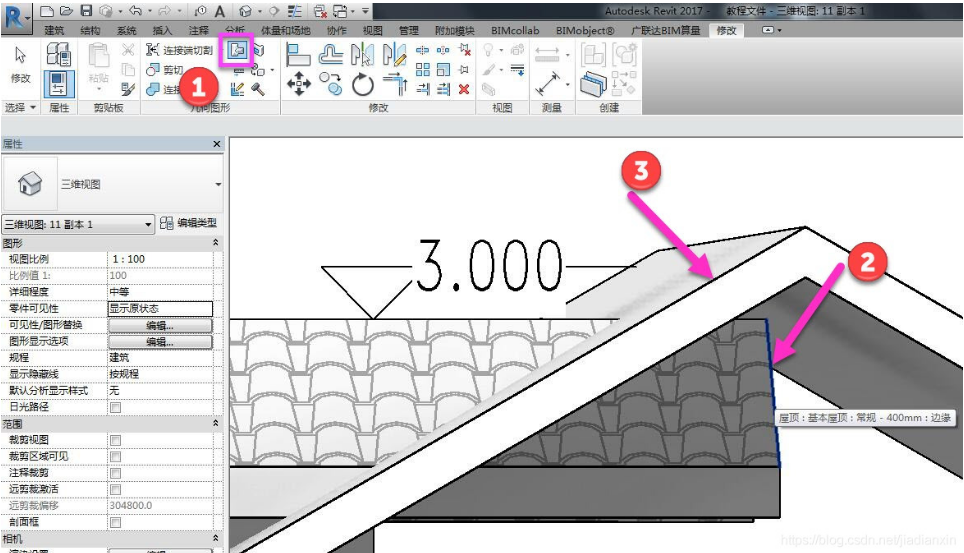Viewport: 964px width, 553px height.
Task: Select the Offset tool icon
Action: [331, 56]
